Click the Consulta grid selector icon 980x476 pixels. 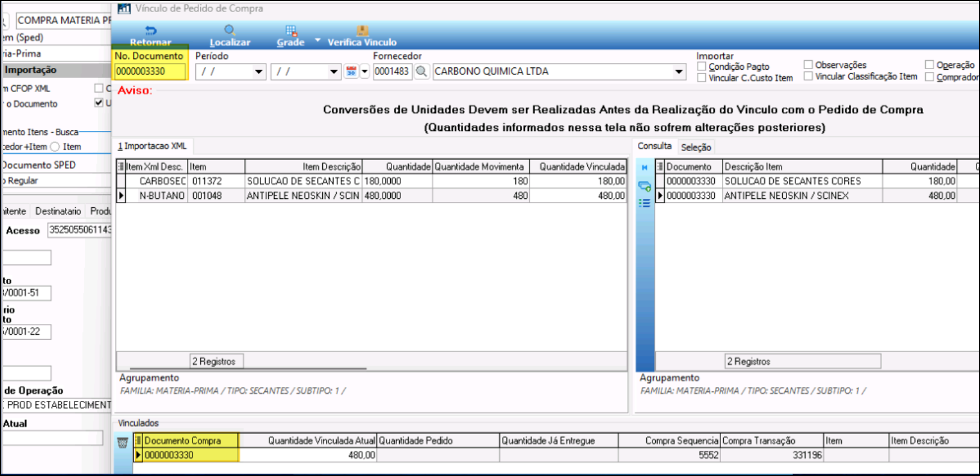coord(660,166)
